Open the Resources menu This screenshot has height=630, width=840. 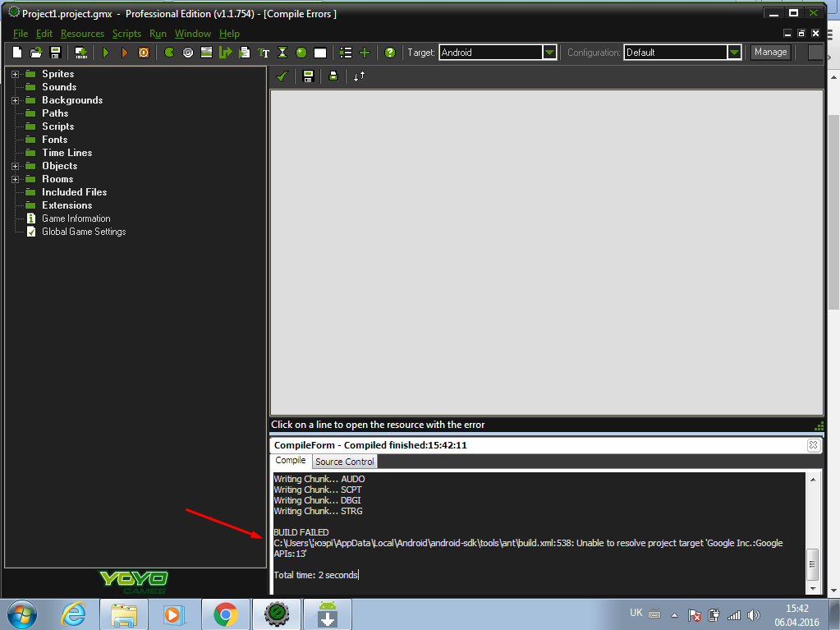tap(82, 34)
